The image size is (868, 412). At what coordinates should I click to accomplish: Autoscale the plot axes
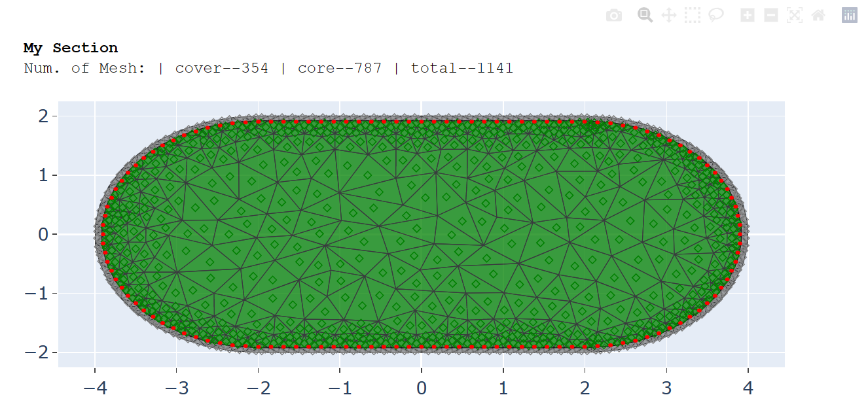794,16
